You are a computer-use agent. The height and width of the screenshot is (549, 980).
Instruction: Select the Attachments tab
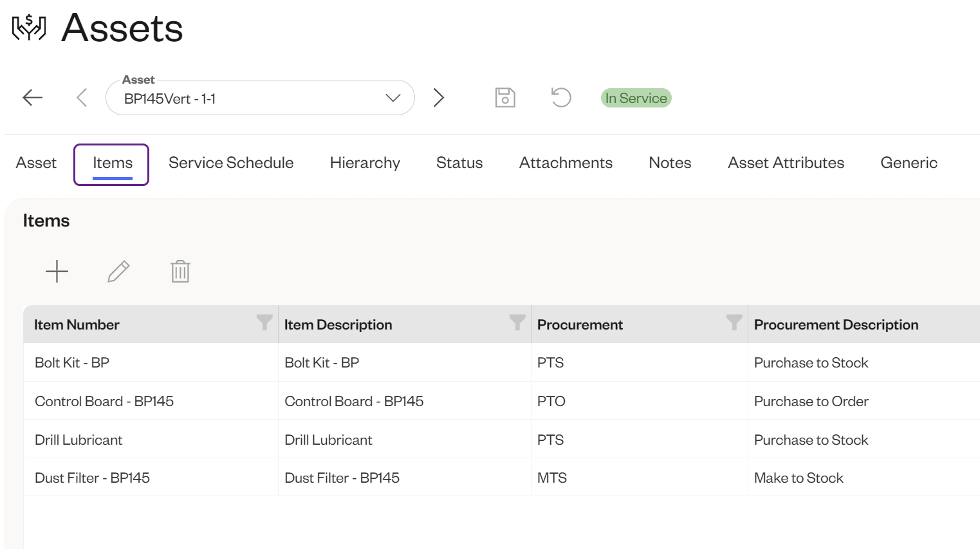(x=566, y=163)
